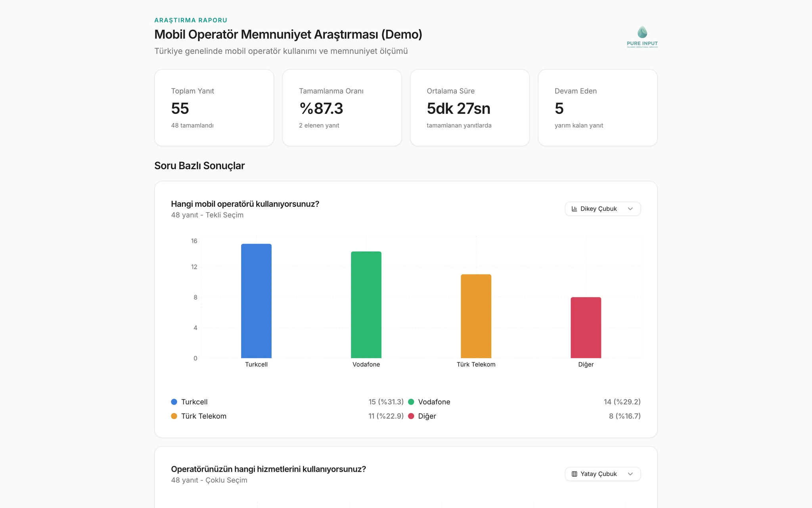Select the Ortalama Süre stat card
Viewport: 812px width, 508px height.
(x=470, y=108)
